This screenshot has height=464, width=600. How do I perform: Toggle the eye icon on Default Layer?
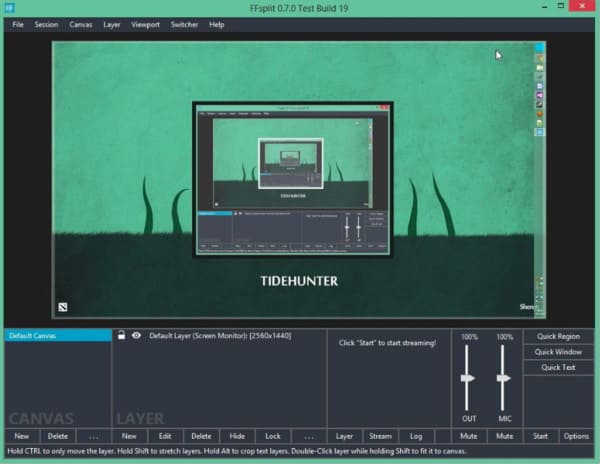click(136, 335)
